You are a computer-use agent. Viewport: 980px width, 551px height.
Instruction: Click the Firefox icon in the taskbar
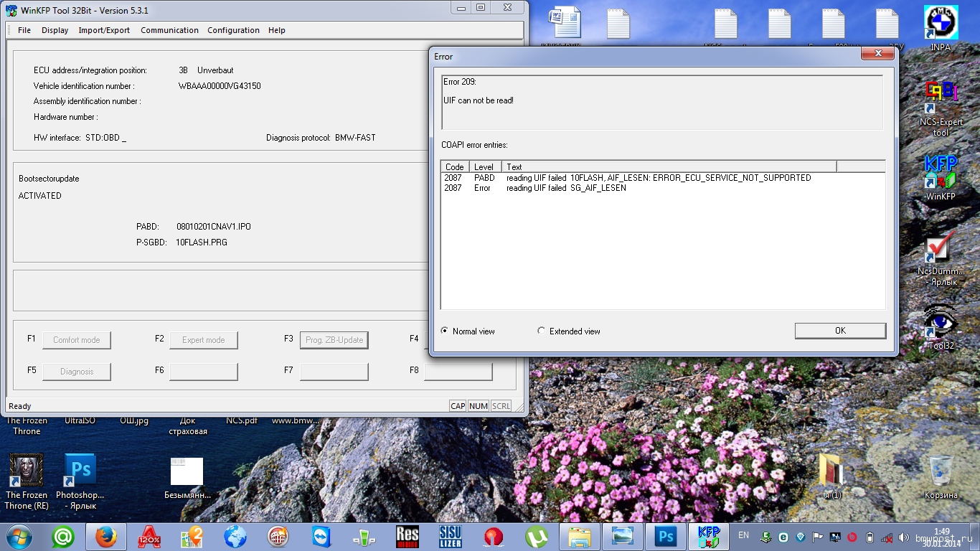[105, 537]
